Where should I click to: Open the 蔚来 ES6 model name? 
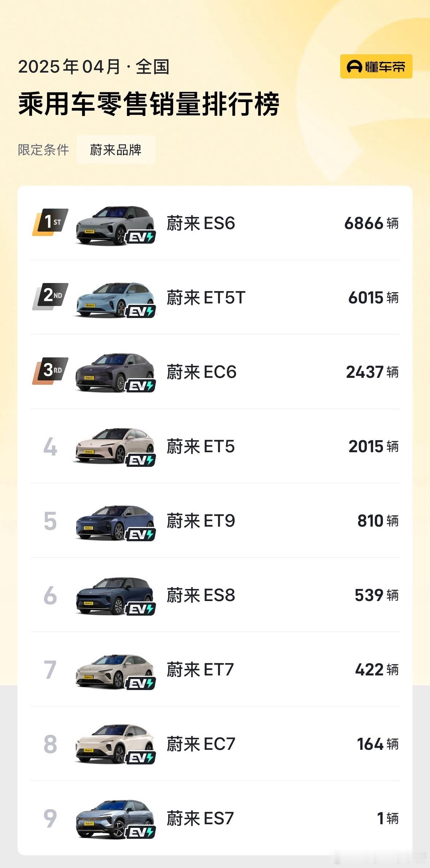pyautogui.click(x=201, y=223)
